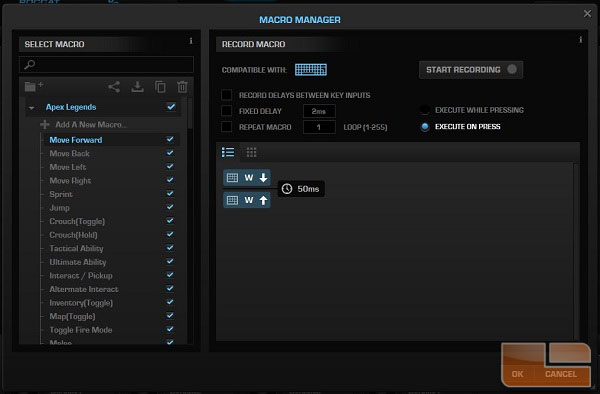Select the Jump macro
The width and height of the screenshot is (600, 394).
point(59,208)
